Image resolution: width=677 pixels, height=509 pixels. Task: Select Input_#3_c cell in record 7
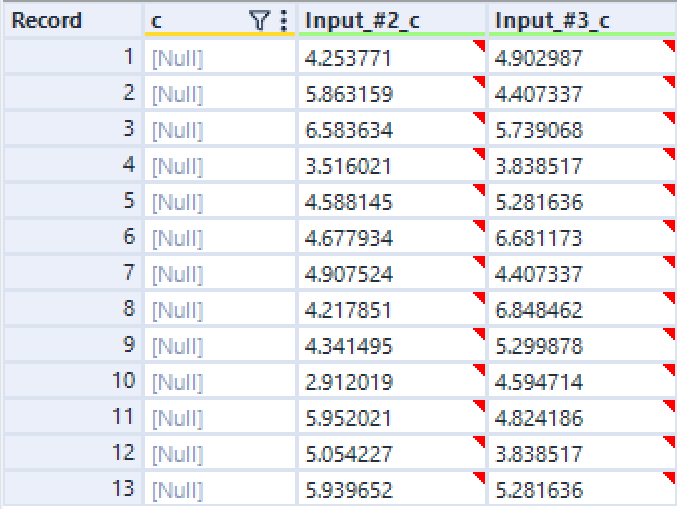click(x=583, y=272)
